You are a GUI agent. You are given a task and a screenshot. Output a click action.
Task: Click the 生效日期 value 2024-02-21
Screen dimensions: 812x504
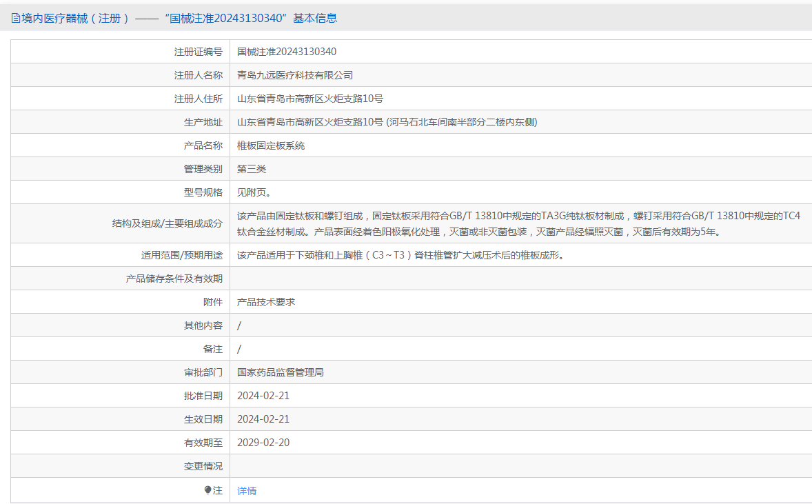coord(263,419)
